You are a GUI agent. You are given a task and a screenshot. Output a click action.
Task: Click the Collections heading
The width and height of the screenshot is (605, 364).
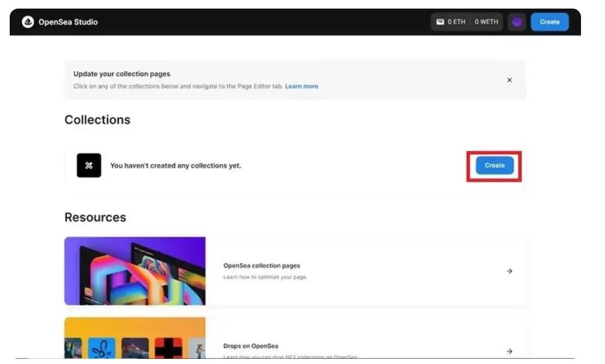(97, 120)
